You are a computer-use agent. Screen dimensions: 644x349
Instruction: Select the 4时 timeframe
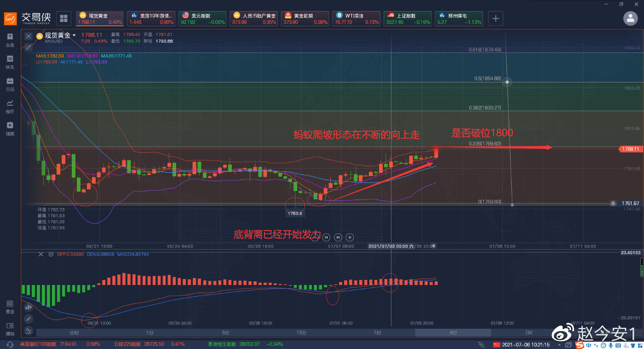pyautogui.click(x=453, y=333)
